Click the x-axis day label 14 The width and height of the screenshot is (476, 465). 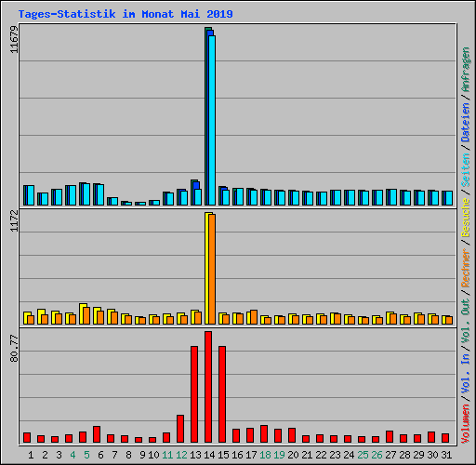tap(209, 455)
